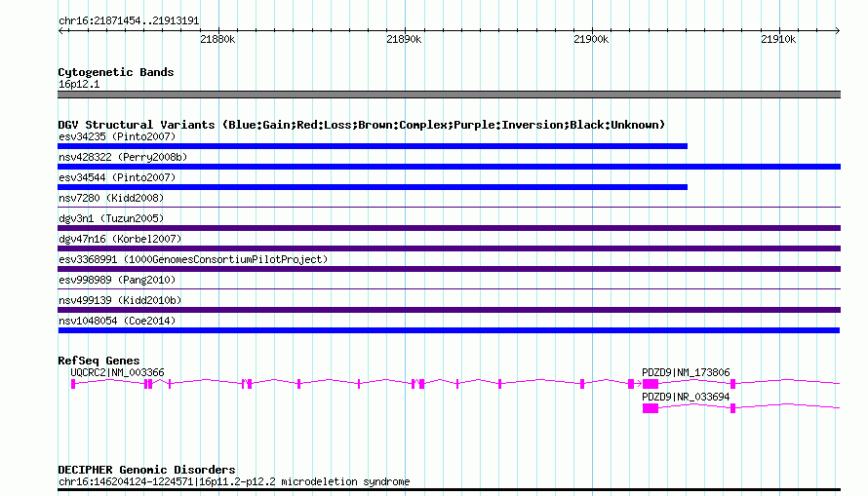Click the UQCRC2|NM_003366 gene label
This screenshot has height=496, width=868.
coord(117,372)
